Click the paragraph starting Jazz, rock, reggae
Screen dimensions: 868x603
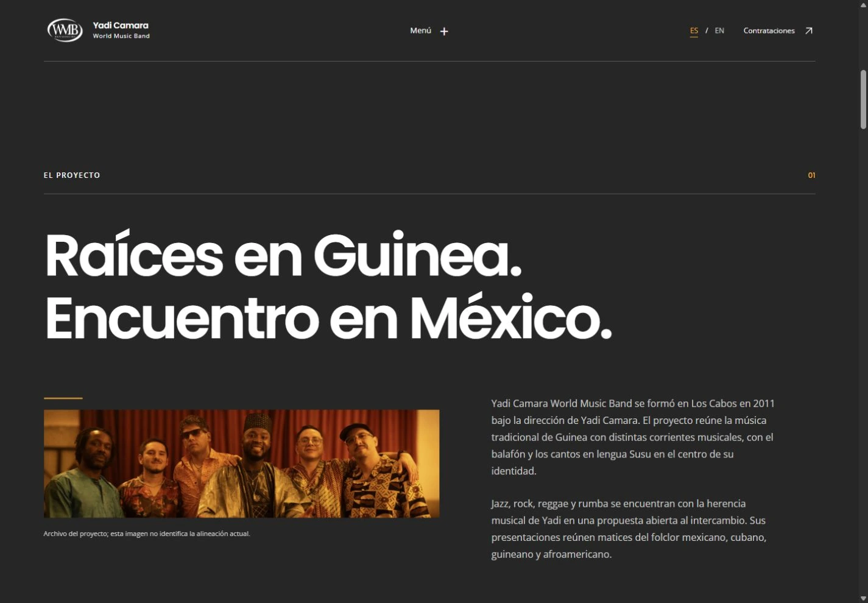tap(629, 529)
